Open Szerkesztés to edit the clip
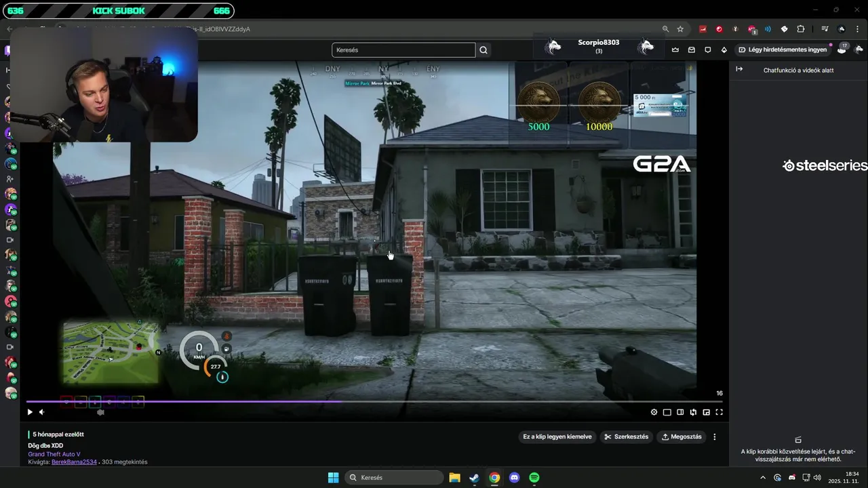868x488 pixels. point(627,437)
